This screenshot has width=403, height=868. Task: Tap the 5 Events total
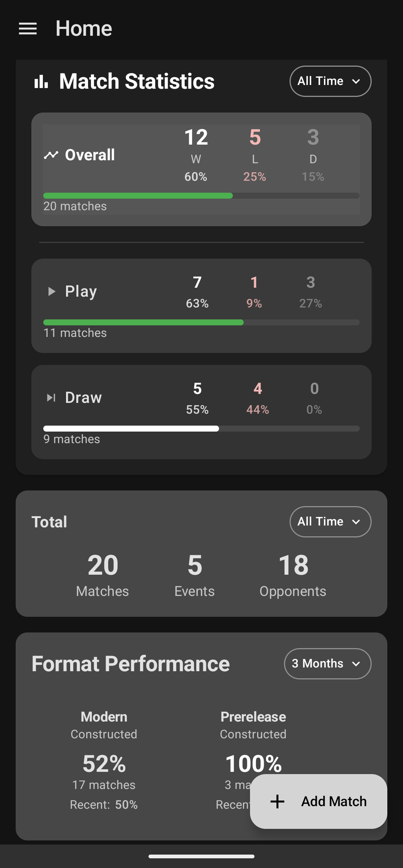pos(194,576)
